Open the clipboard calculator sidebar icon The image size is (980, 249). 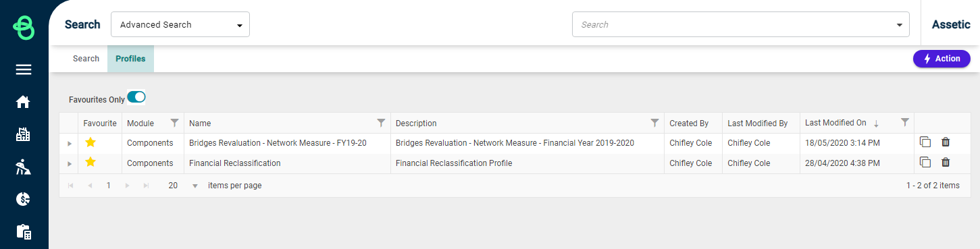pos(24,231)
